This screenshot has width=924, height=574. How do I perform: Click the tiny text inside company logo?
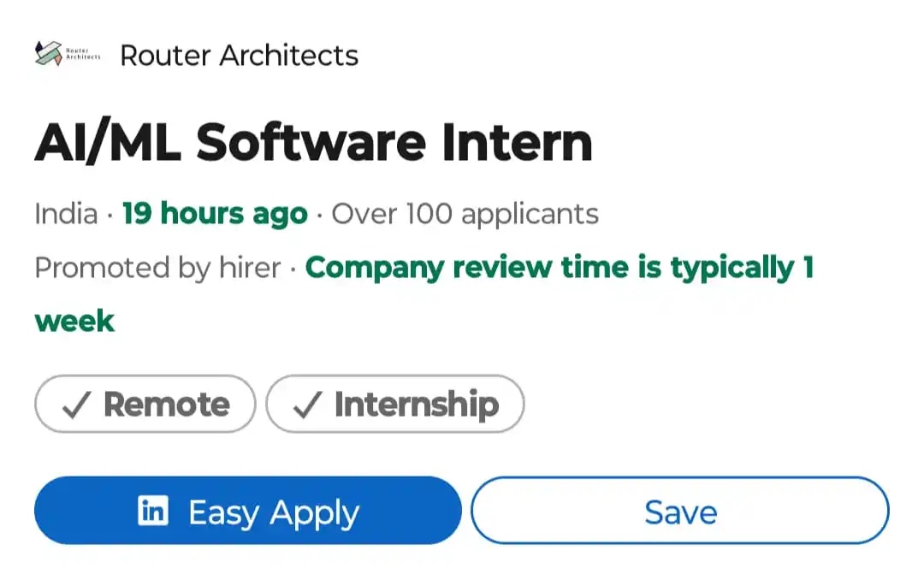pyautogui.click(x=82, y=56)
